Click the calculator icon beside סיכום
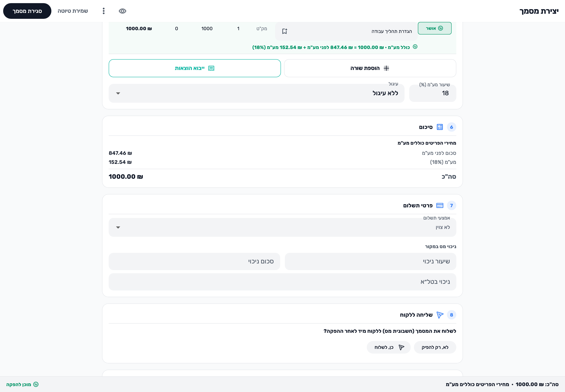This screenshot has height=392, width=565. (440, 127)
